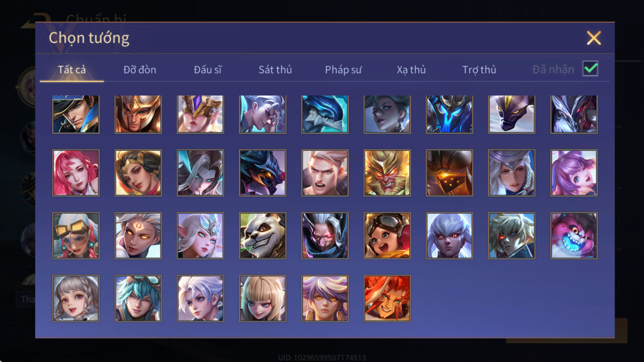644x362 pixels.
Task: Pick the pink-haired woman hero portrait
Action: tap(76, 173)
